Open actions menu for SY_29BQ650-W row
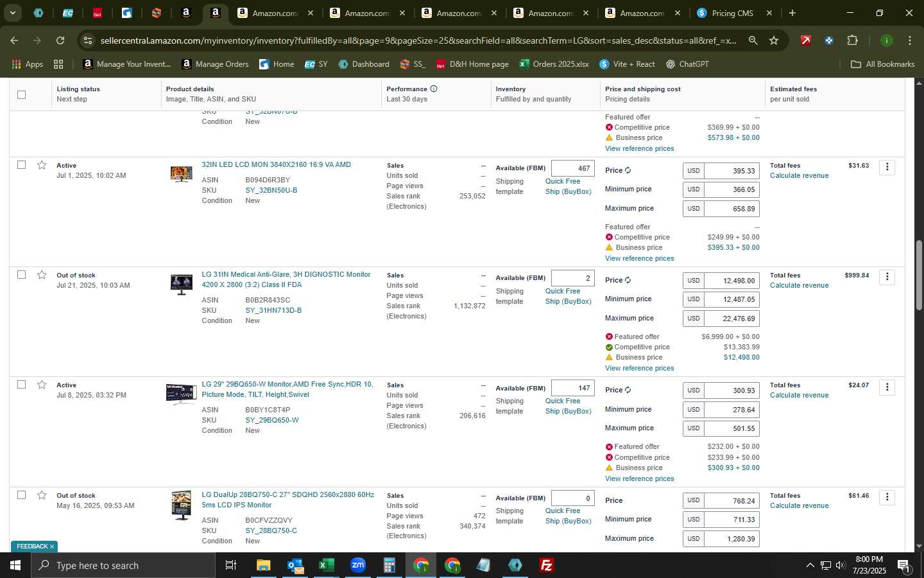Viewport: 924px width, 578px height. [887, 387]
